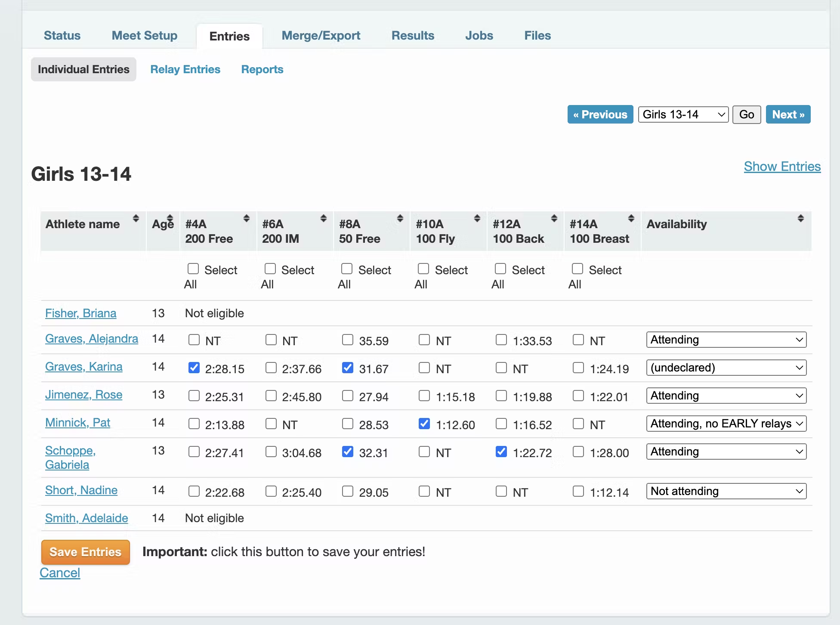Check Select All for 200 Free
Screen dimensions: 840x625
193,269
